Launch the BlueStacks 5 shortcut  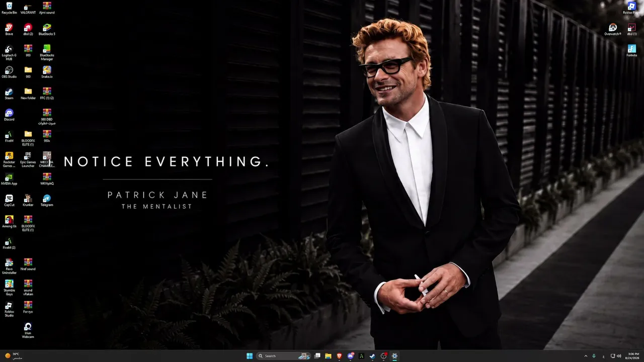(x=47, y=30)
